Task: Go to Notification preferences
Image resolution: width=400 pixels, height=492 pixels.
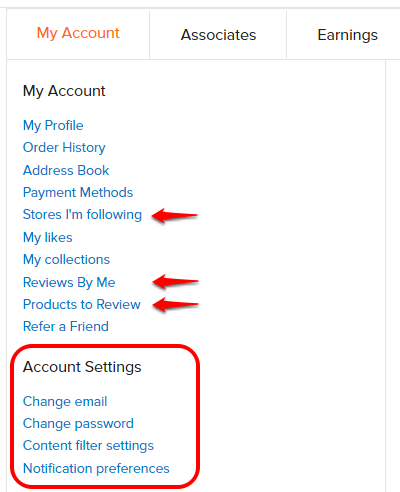Action: pyautogui.click(x=96, y=468)
